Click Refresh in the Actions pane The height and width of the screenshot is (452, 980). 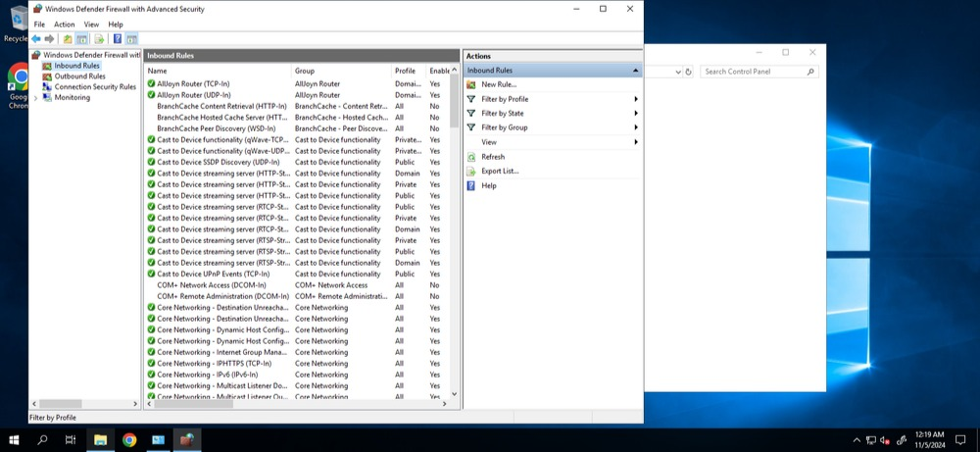coord(493,157)
